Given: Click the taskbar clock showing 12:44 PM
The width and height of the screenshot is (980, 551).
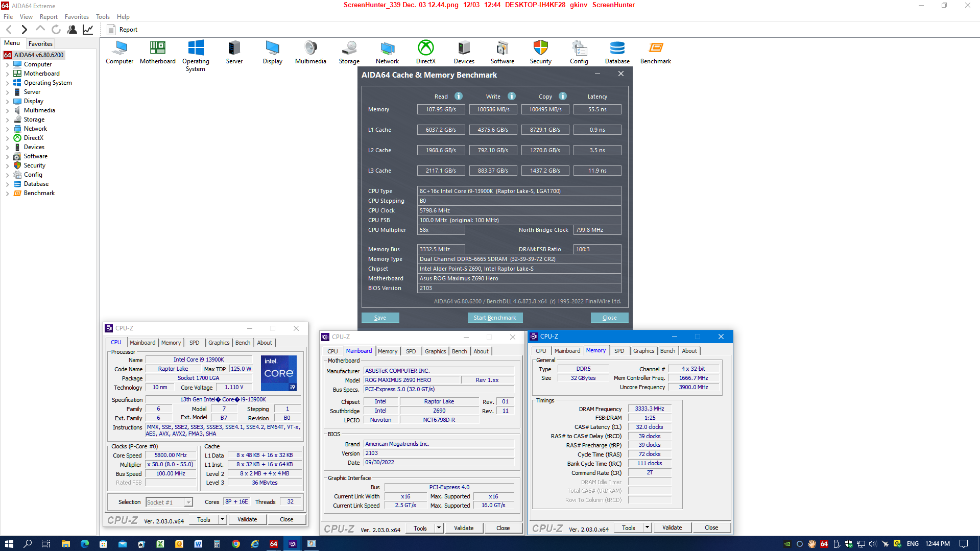Looking at the screenshot, I should [938, 544].
